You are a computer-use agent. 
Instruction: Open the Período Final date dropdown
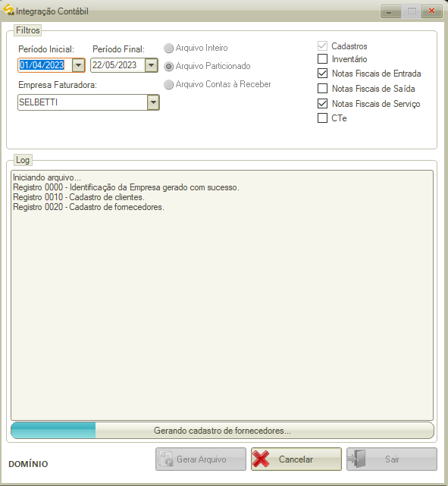point(151,65)
